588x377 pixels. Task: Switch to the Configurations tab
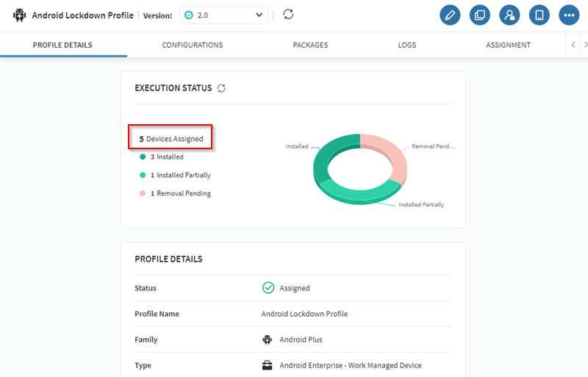[x=192, y=45]
